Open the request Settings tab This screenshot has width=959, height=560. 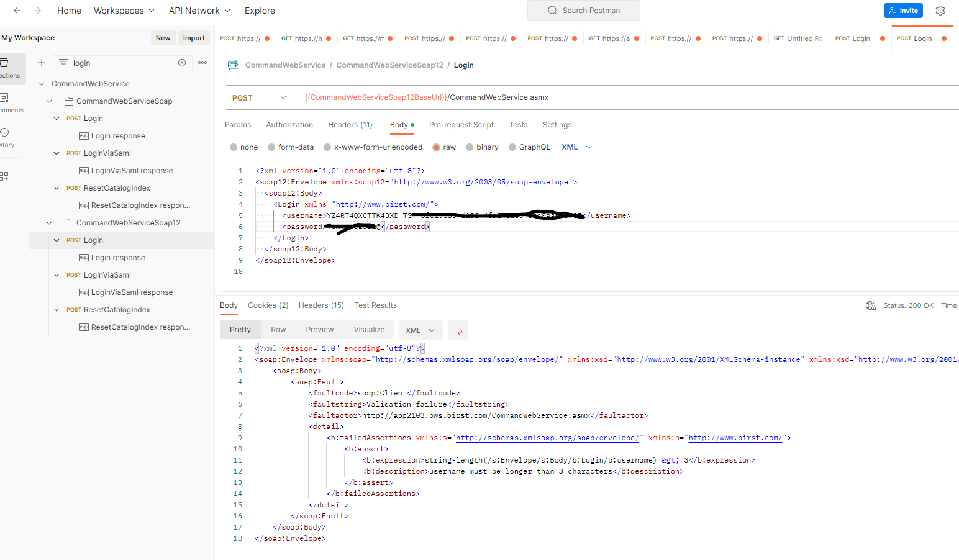(557, 125)
